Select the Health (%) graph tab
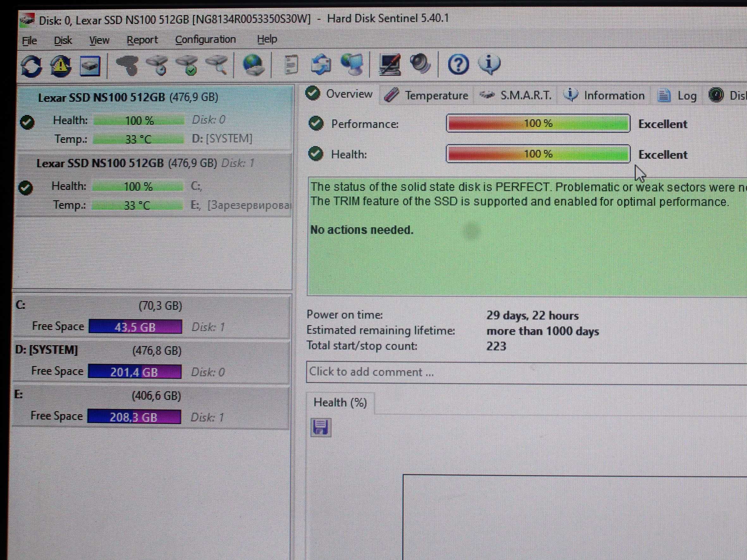747x560 pixels. 340,402
